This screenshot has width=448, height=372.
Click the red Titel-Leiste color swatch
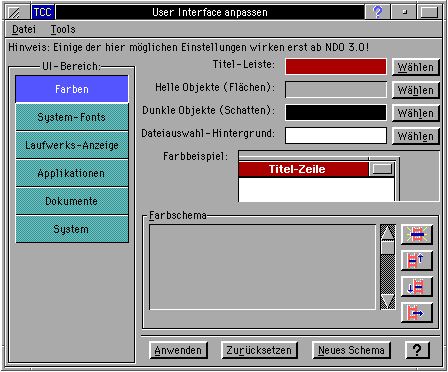[x=336, y=67]
